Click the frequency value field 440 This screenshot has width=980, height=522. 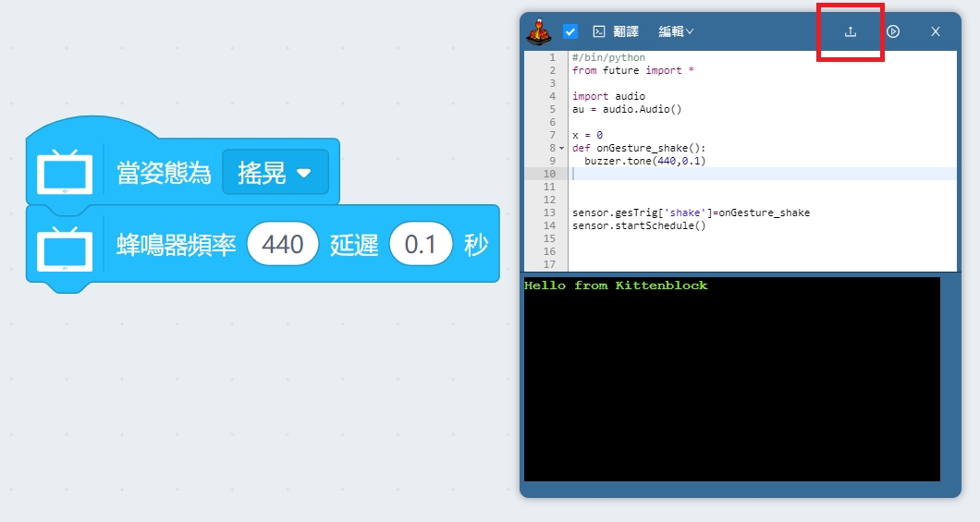coord(283,245)
